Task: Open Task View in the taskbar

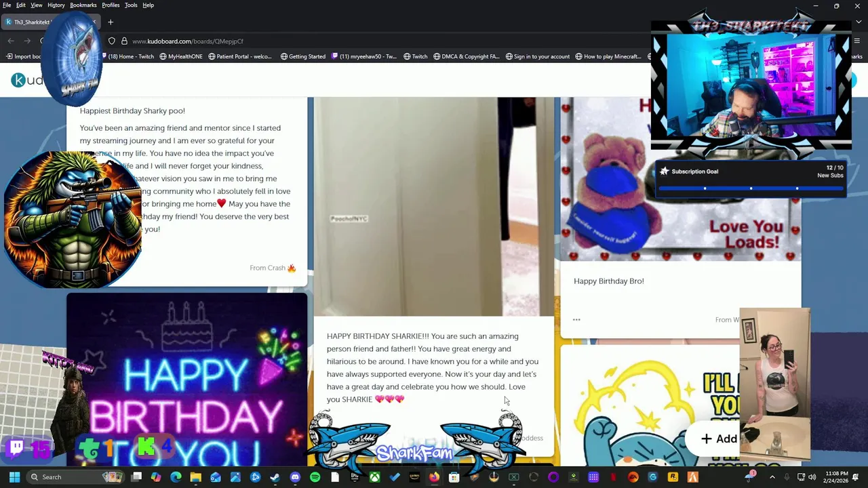Action: tap(136, 477)
